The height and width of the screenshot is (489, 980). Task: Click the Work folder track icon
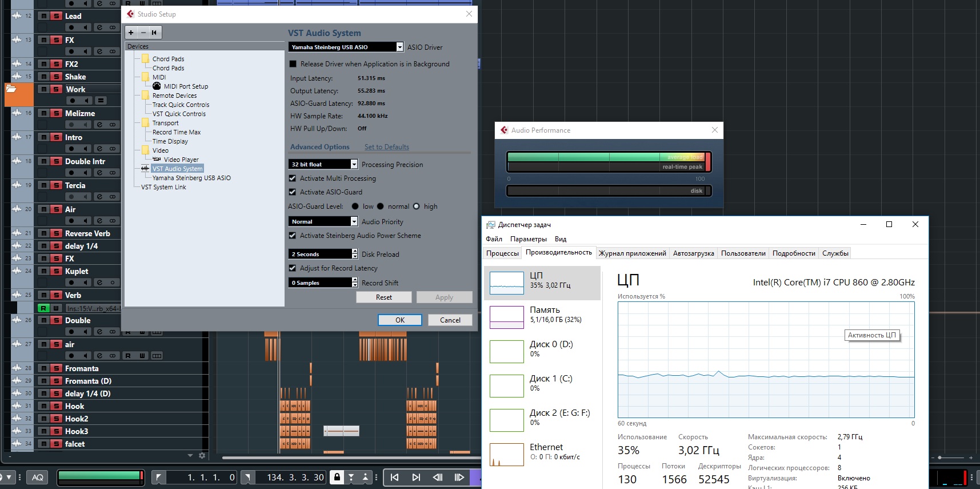pos(11,89)
